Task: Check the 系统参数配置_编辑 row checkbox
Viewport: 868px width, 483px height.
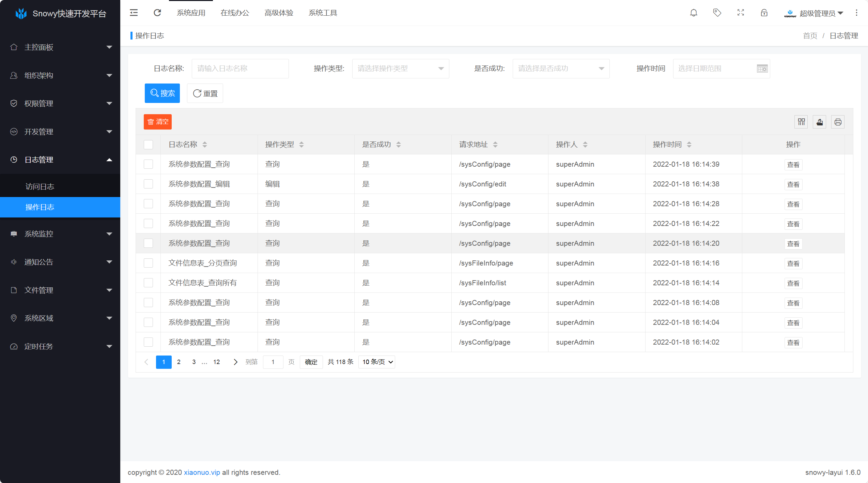Action: pyautogui.click(x=148, y=184)
